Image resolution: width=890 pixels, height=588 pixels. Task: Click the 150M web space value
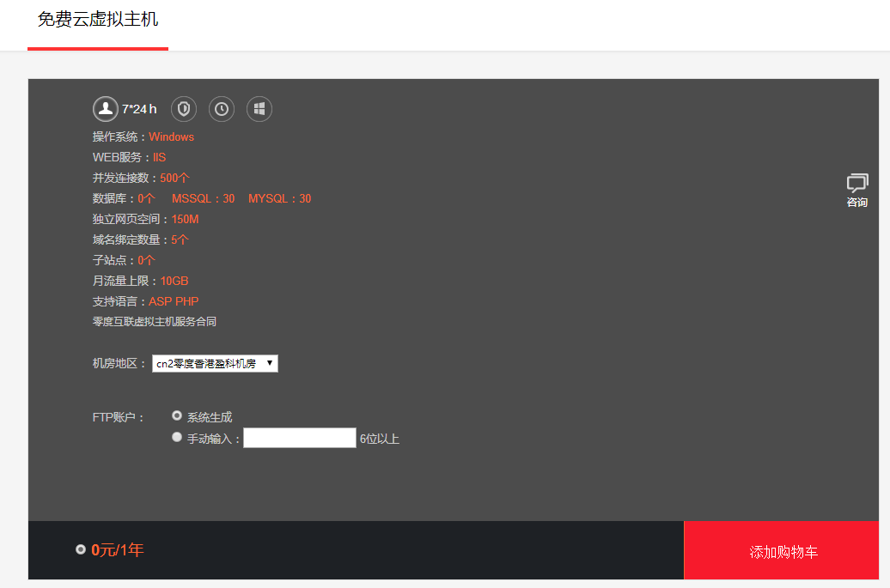pos(185,219)
